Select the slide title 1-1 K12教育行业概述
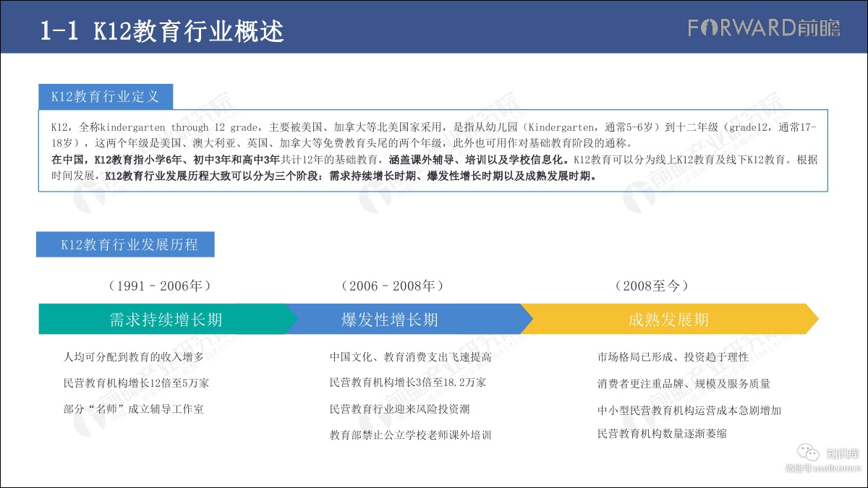868x488 pixels. [162, 30]
